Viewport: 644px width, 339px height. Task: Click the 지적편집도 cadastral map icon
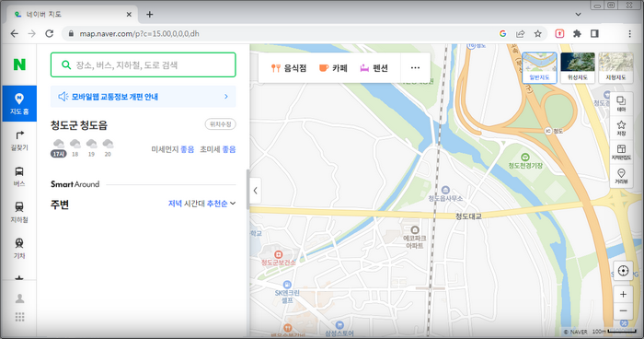(621, 152)
